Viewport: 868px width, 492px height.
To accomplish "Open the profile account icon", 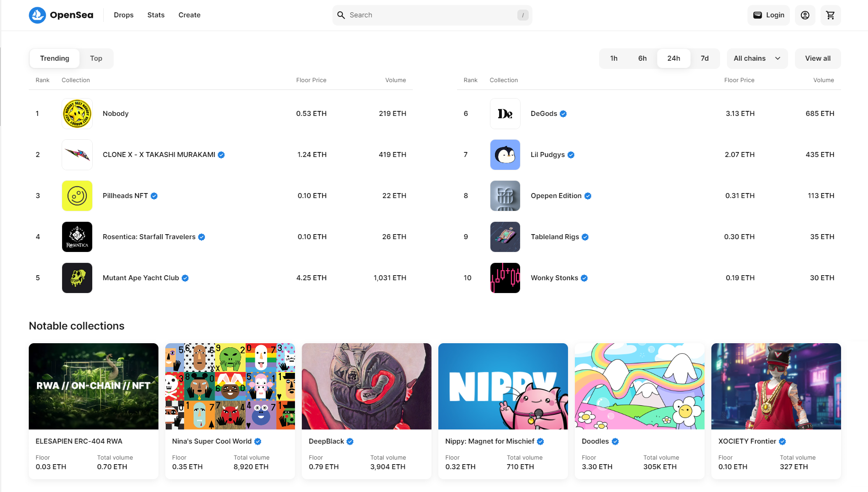I will tap(805, 15).
